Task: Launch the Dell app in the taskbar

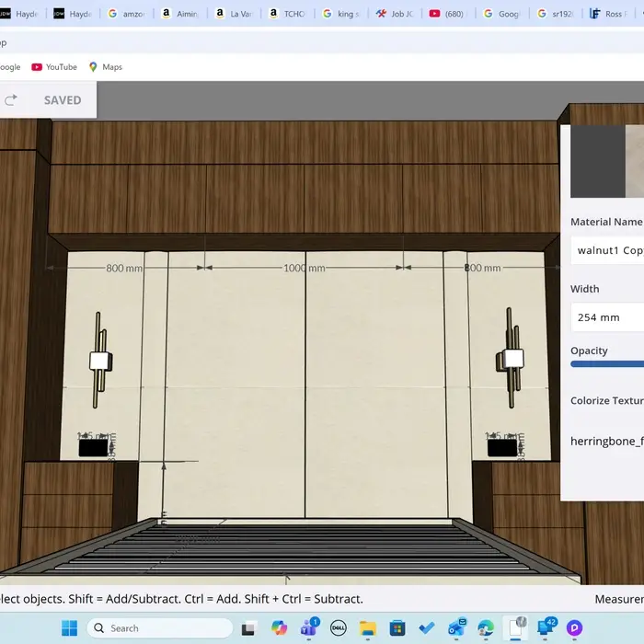Action: point(339,628)
